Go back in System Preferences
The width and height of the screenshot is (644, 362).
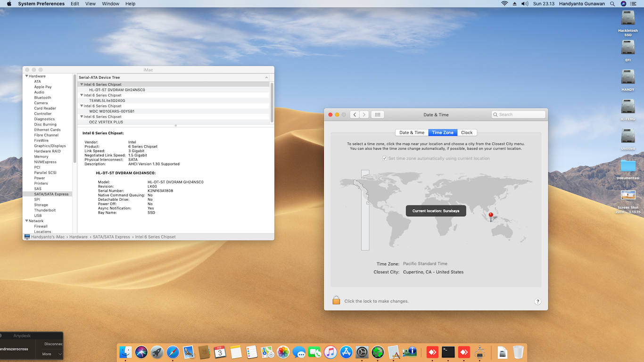[355, 115]
